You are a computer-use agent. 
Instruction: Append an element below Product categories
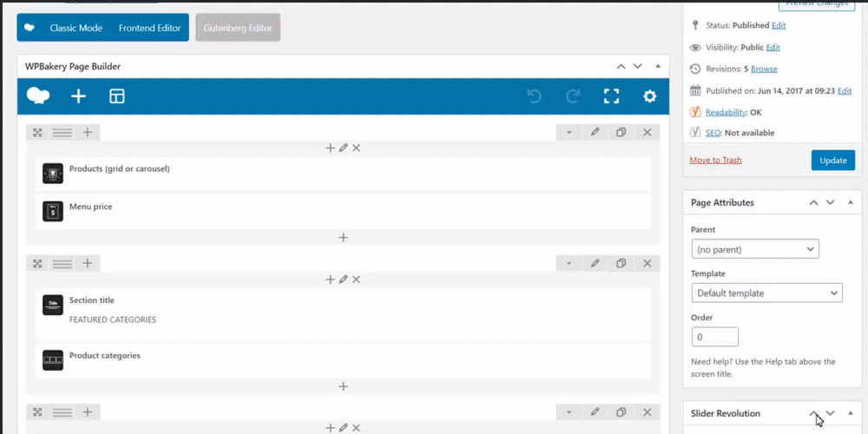tap(343, 386)
